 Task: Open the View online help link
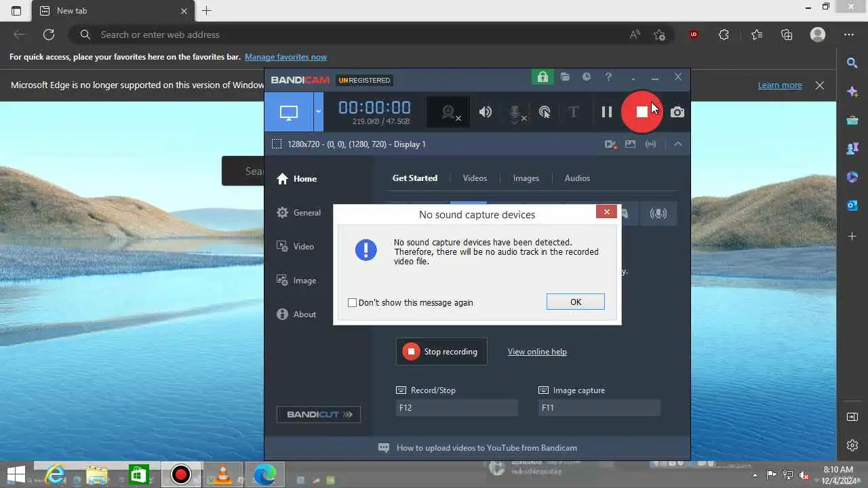[x=537, y=352]
